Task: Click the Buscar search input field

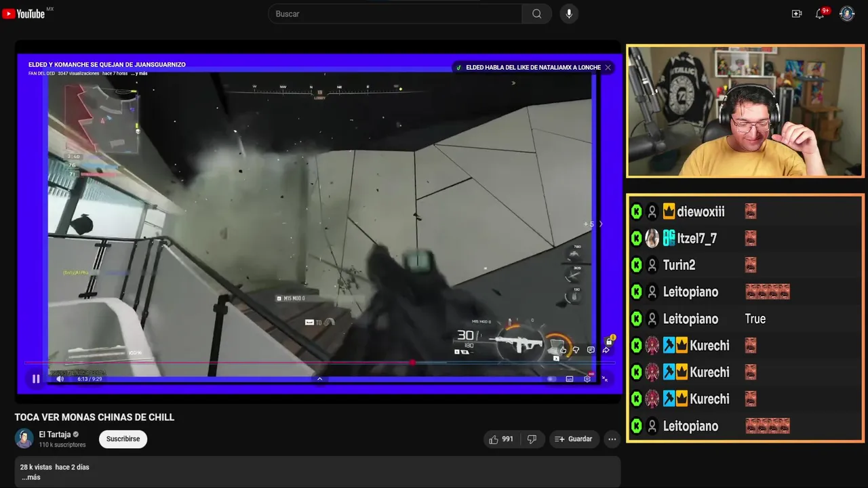Action: click(x=395, y=14)
